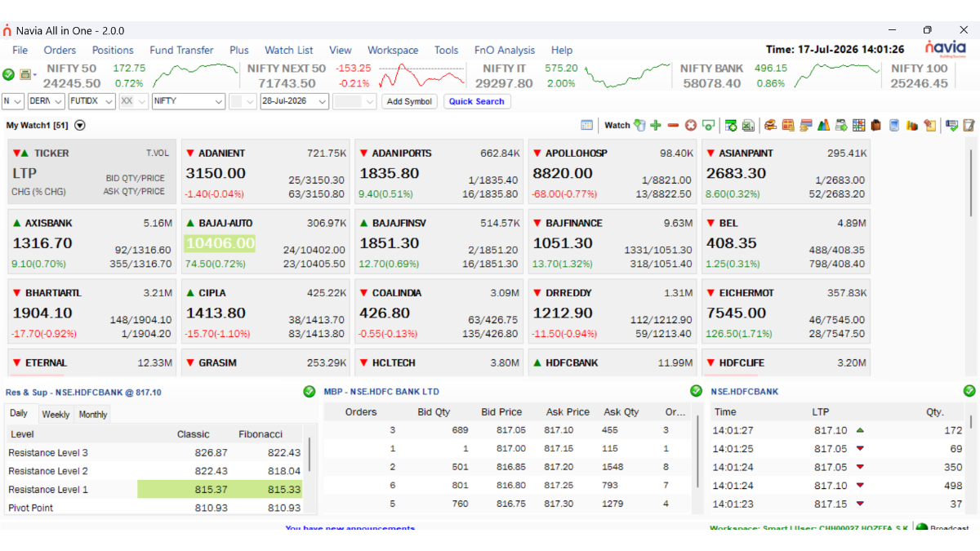Open the exchange dropdown showing N
Screen dimensions: 980x551
click(x=13, y=101)
